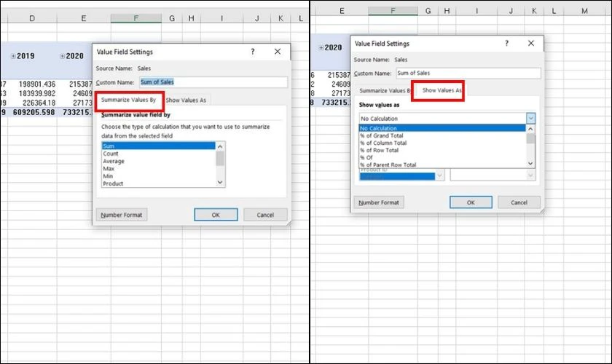The width and height of the screenshot is (612, 364).
Task: Expand the 2019 group in left sheet
Action: [13, 56]
